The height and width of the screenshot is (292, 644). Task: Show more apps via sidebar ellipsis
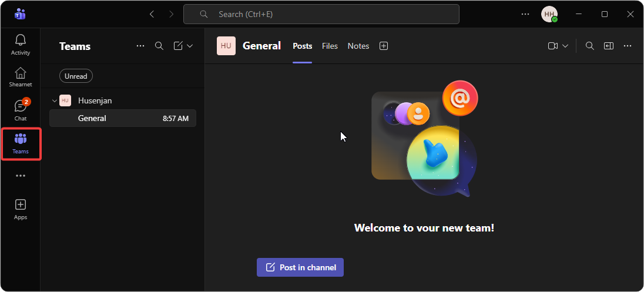(x=21, y=176)
